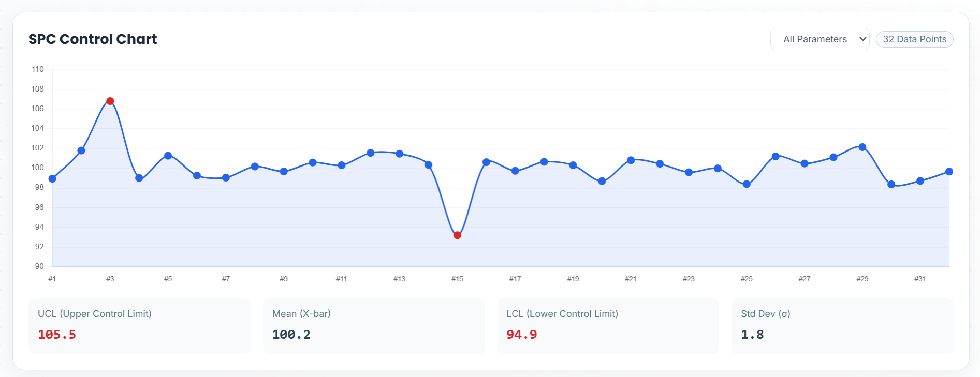The width and height of the screenshot is (980, 377).
Task: Click red out-of-control point at sample #3
Action: (x=110, y=101)
